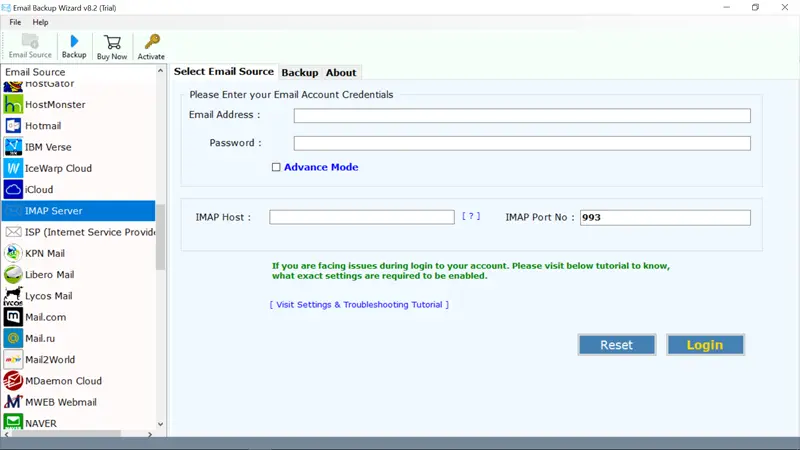Select the IBM Verse text entry
This screenshot has height=450, width=800.
coord(48,147)
